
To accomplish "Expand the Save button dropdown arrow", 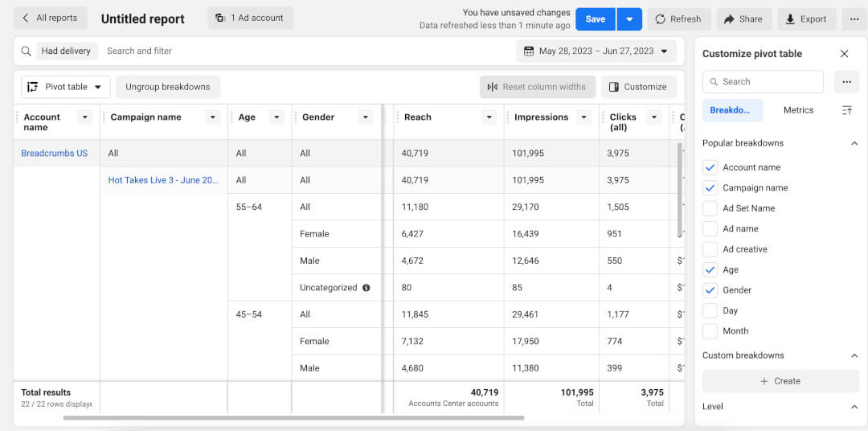I will click(x=630, y=19).
